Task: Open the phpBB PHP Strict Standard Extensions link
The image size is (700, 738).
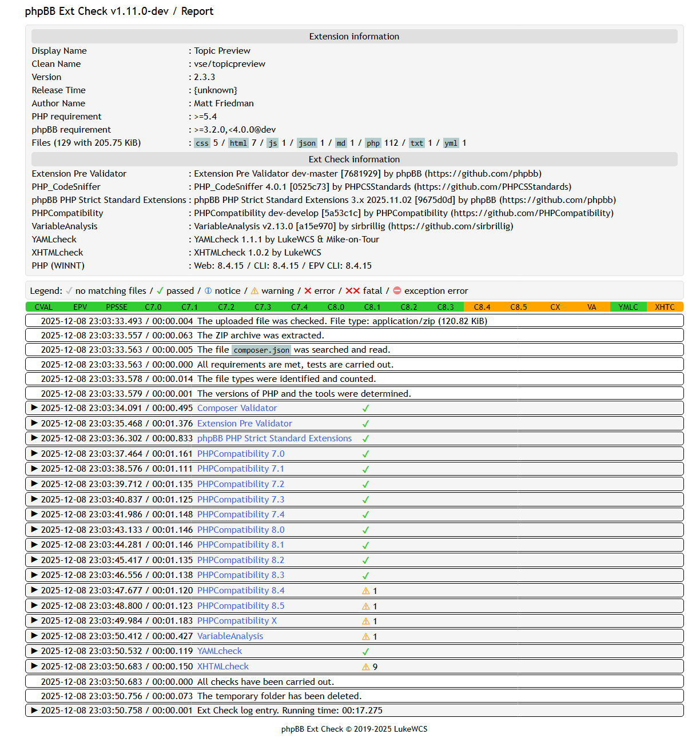Action: (274, 438)
